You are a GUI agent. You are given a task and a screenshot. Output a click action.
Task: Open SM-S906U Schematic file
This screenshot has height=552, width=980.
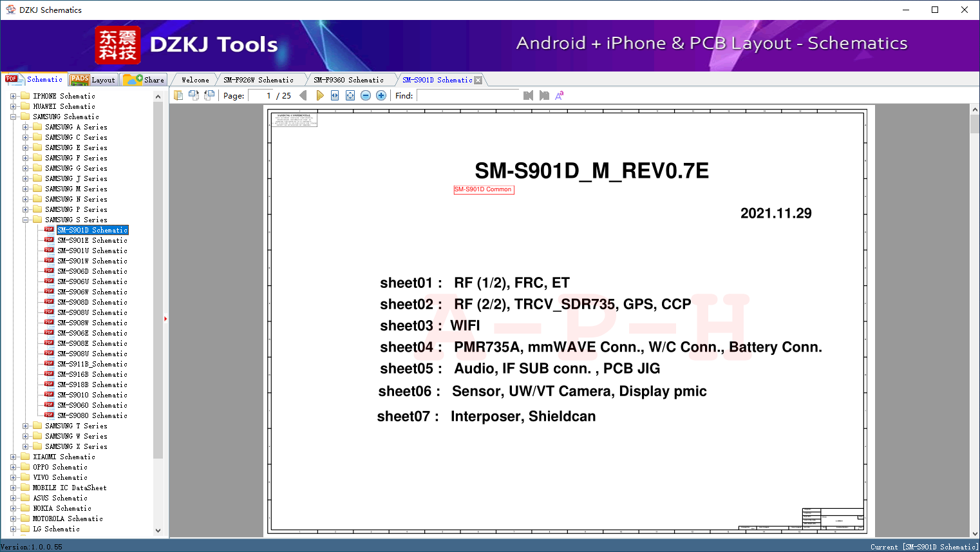point(92,281)
